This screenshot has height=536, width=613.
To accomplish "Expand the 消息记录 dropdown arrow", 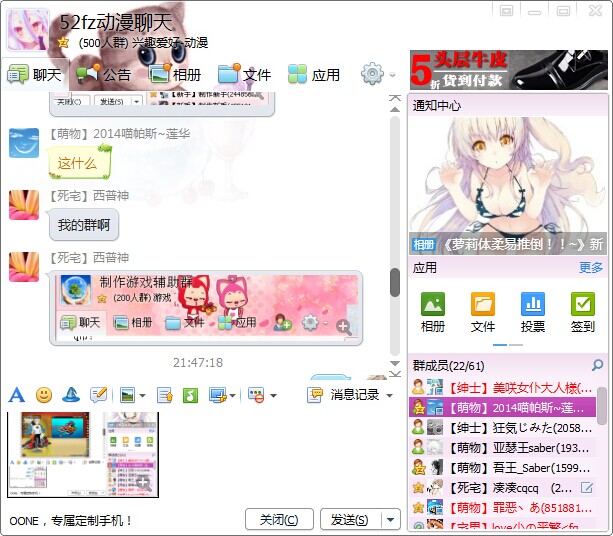I will tap(389, 396).
